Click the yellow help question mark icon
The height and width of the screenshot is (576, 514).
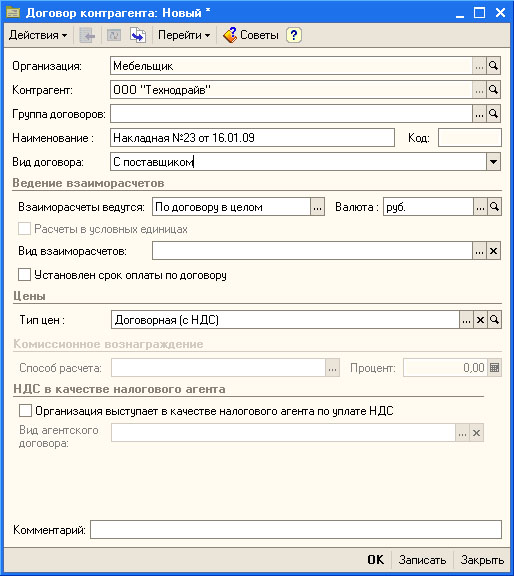pyautogui.click(x=294, y=35)
